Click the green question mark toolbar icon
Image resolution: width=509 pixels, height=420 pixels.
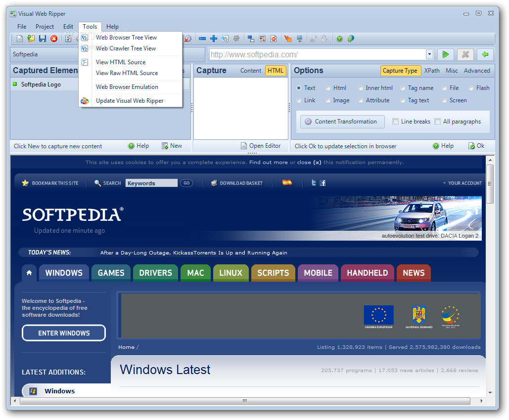[x=339, y=39]
